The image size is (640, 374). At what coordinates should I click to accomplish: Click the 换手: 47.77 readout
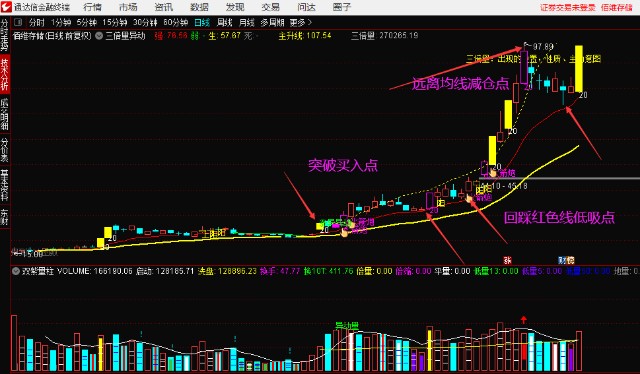pos(280,271)
